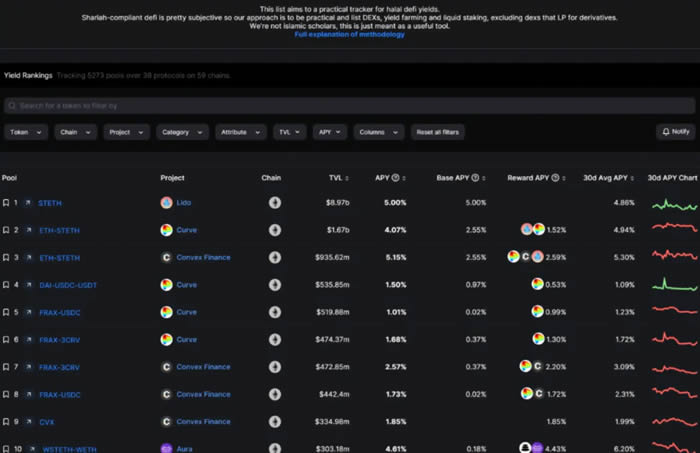Click Ethereum chain icon in CVX row
Image resolution: width=700 pixels, height=453 pixels.
pyautogui.click(x=275, y=421)
